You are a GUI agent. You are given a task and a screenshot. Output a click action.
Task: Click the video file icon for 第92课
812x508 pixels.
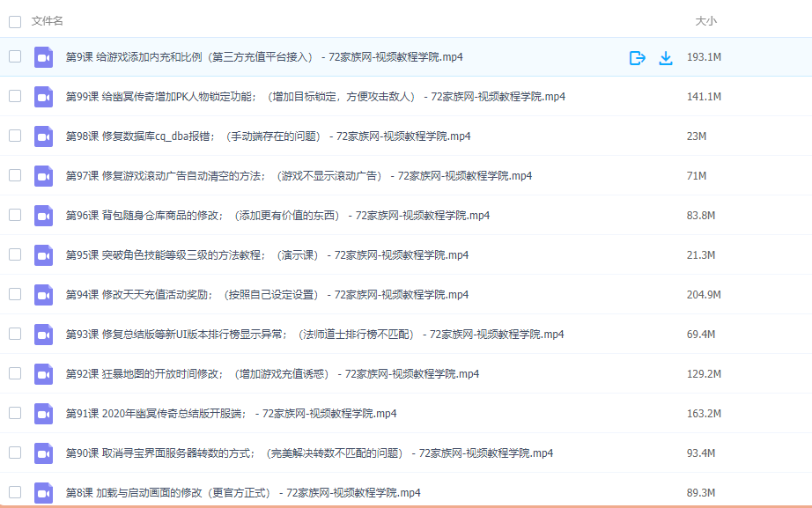(x=43, y=374)
